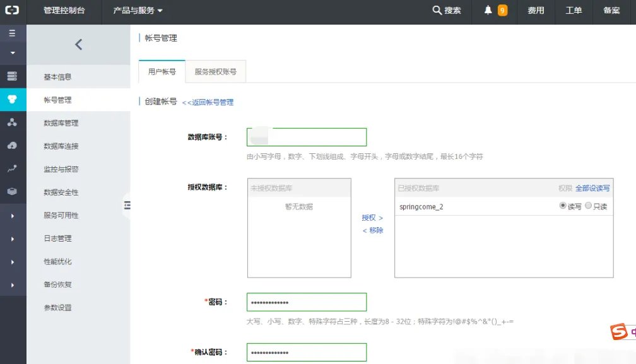
Task: Open the cluster nodes icon in the rail
Action: click(12, 122)
